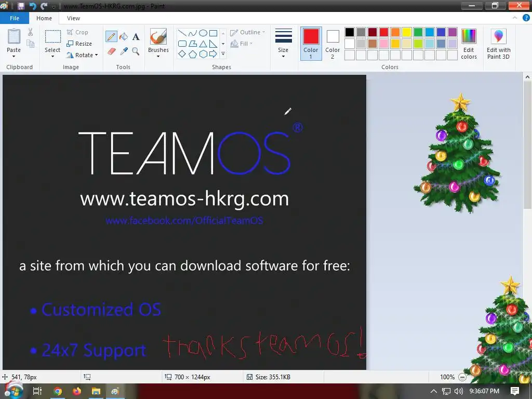Viewport: 532px width, 399px height.
Task: Select the Color picker eyedropper tool
Action: 124,51
